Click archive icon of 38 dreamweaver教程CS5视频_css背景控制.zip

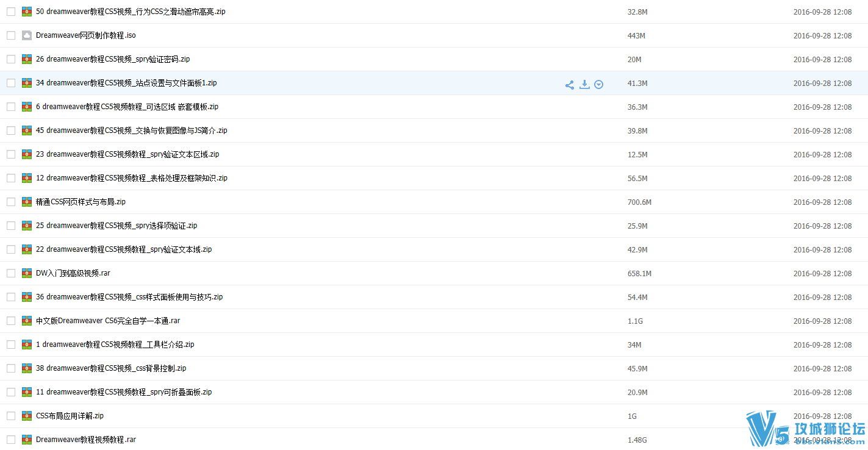[x=27, y=368]
